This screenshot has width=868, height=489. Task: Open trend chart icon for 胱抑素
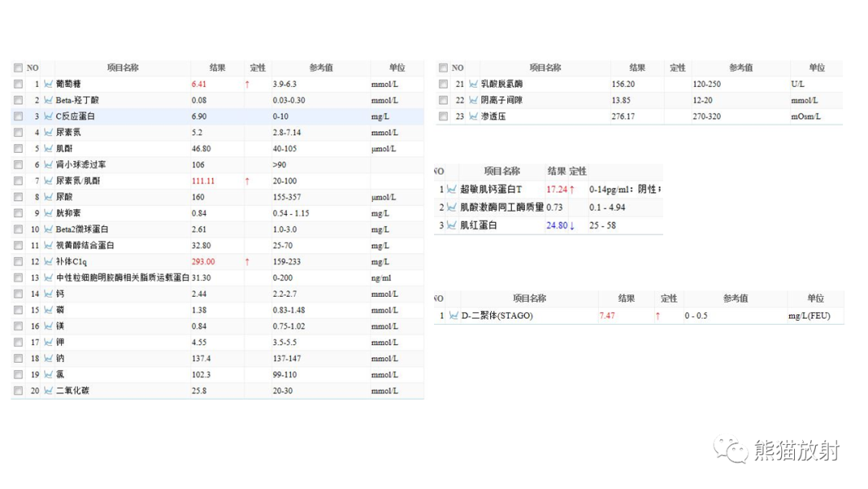point(48,212)
